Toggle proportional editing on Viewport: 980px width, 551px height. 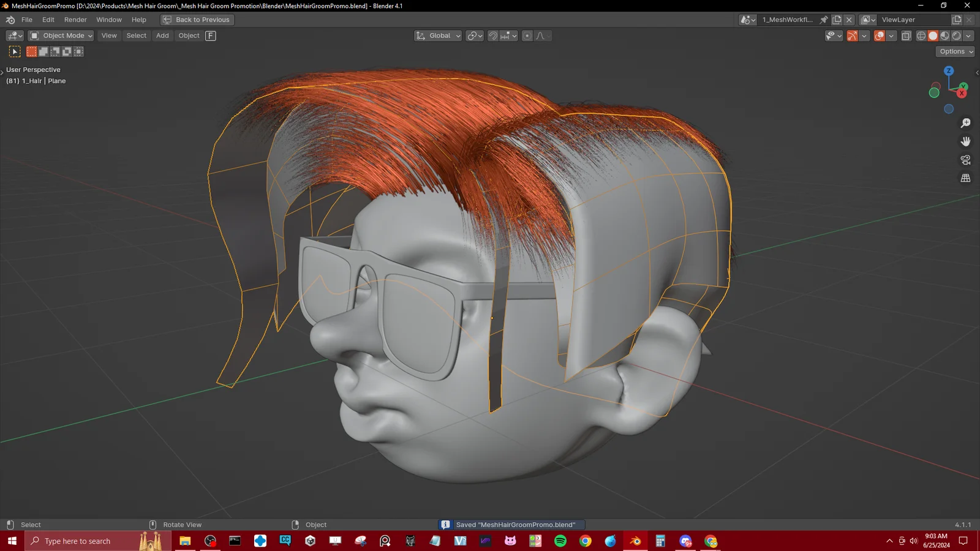527,36
